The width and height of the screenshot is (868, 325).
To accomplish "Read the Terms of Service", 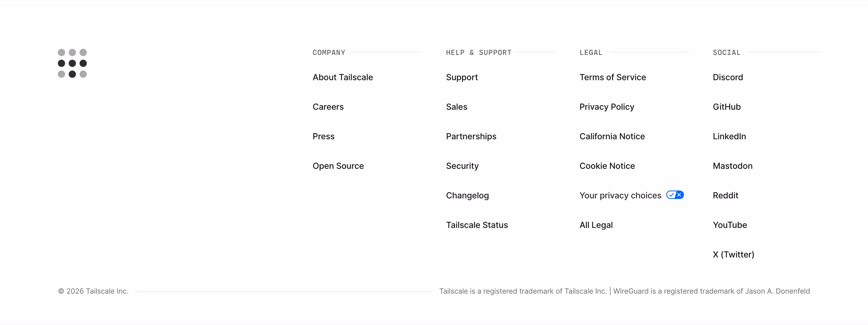I will 613,77.
